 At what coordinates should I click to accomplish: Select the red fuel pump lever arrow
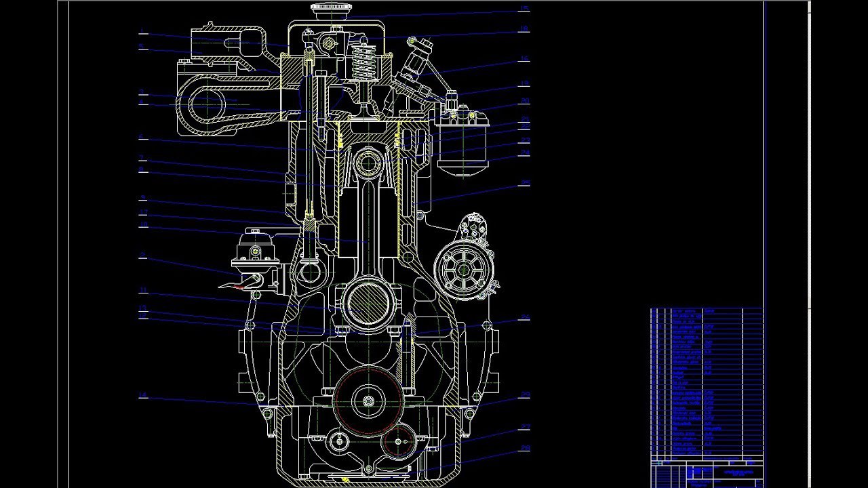233,287
